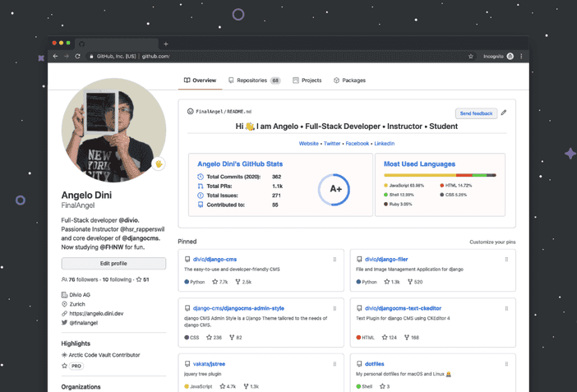Switch to the Packages tab
The width and height of the screenshot is (577, 392).
[x=349, y=81]
